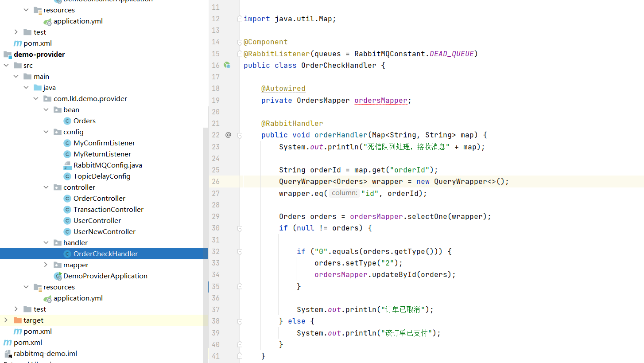This screenshot has width=644, height=363.
Task: Click OrderCheckHandler class icon in tree
Action: (67, 254)
